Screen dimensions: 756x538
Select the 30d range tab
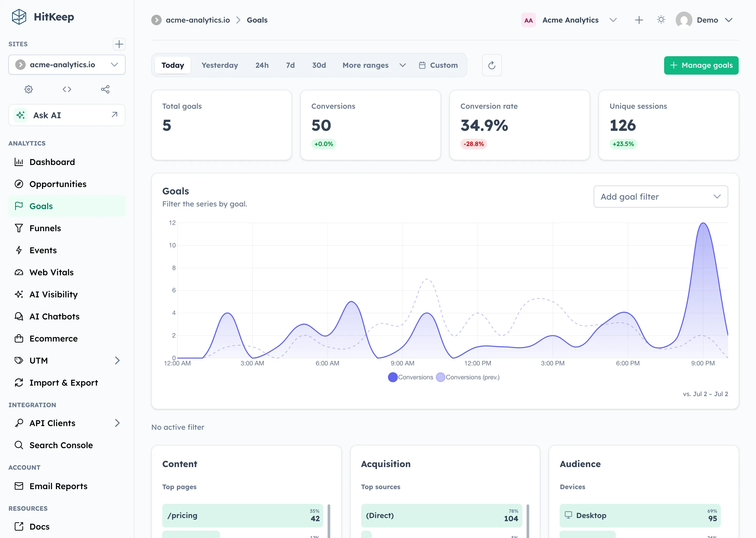coord(319,65)
